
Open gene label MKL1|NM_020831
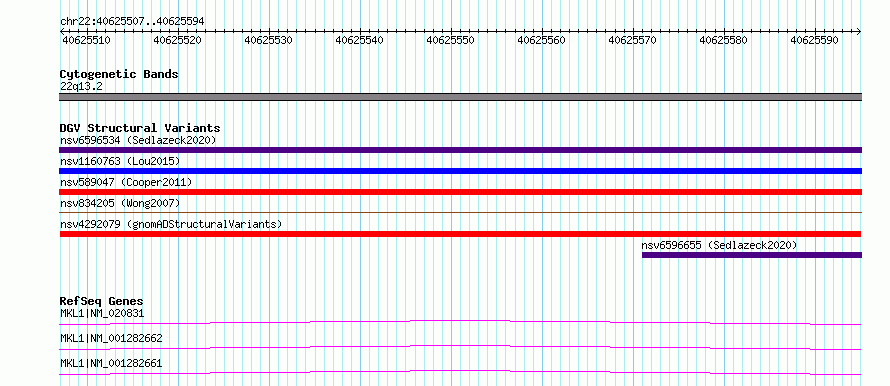(102, 313)
